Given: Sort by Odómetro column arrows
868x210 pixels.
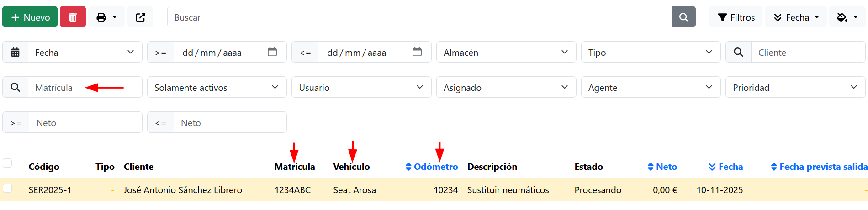Looking at the screenshot, I should 408,167.
